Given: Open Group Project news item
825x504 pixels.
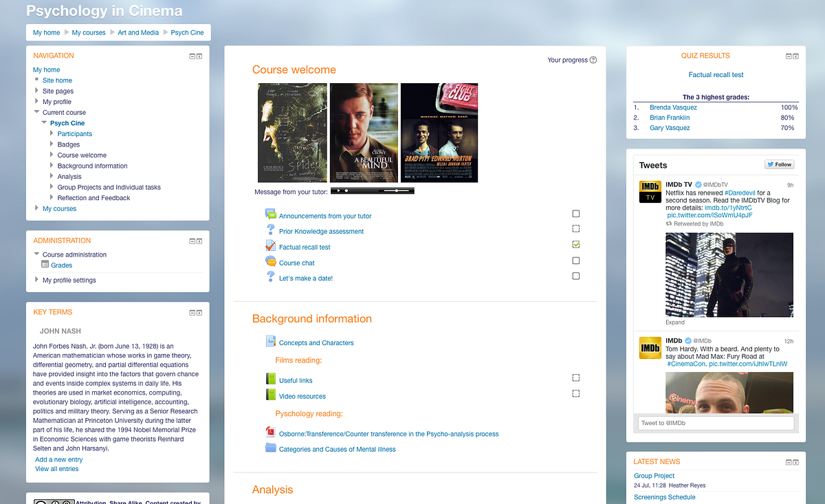Looking at the screenshot, I should tap(654, 476).
